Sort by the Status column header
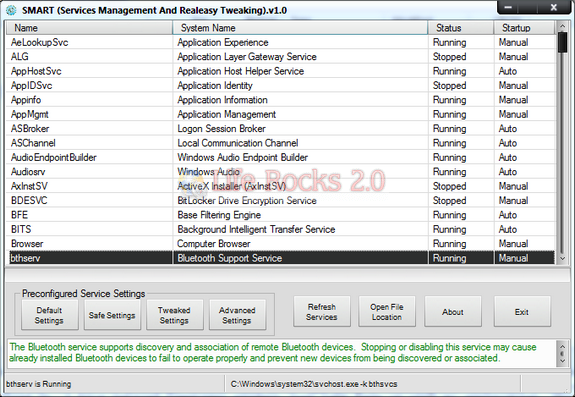 tap(461, 28)
